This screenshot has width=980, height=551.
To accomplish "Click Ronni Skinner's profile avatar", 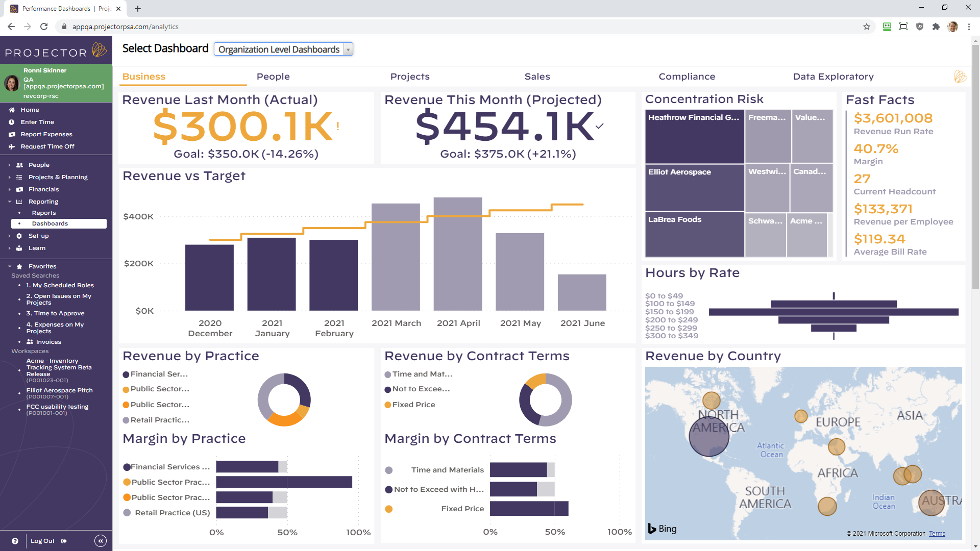I will coord(12,83).
